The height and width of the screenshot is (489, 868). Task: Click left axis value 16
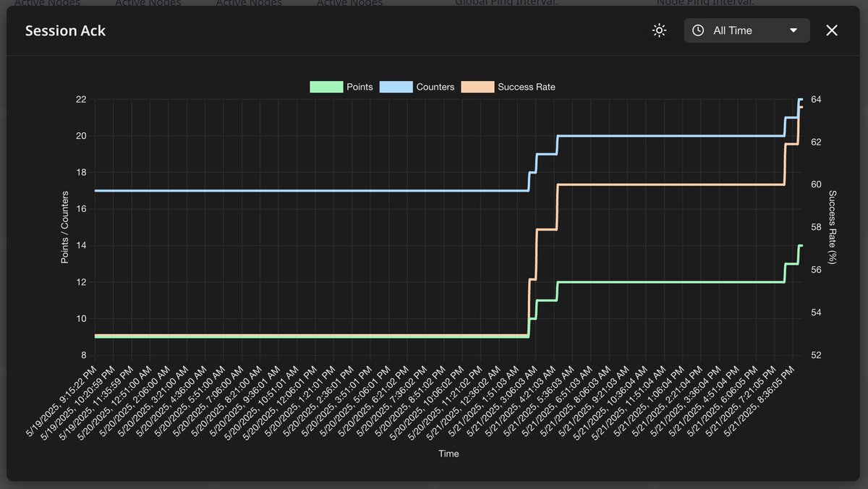[82, 209]
